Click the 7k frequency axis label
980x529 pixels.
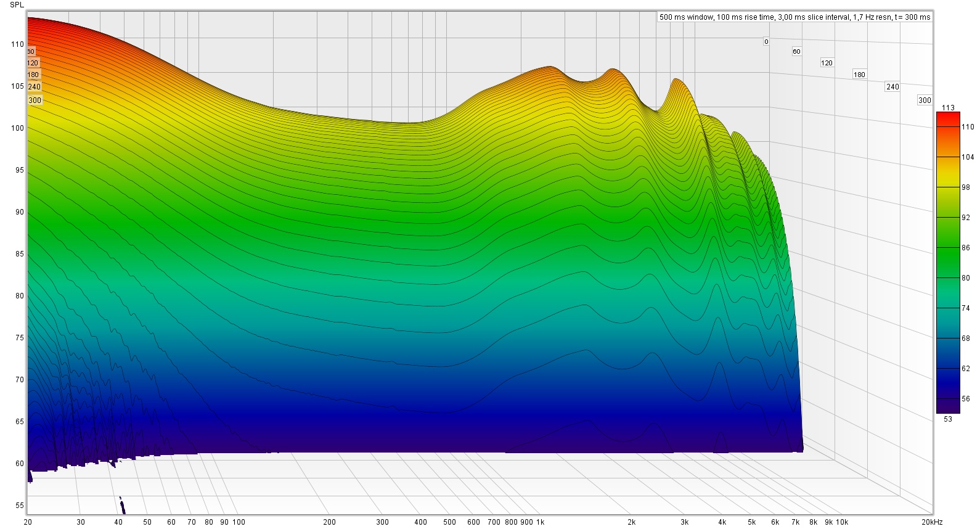[796, 522]
